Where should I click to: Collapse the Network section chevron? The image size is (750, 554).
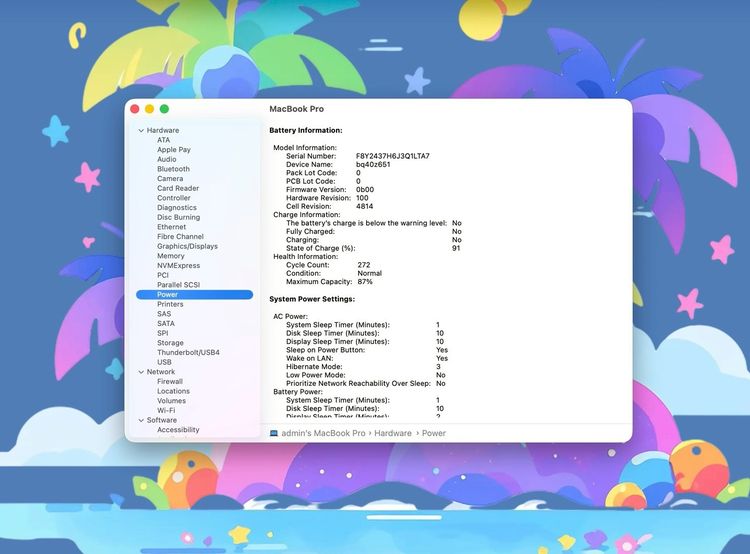click(x=141, y=372)
